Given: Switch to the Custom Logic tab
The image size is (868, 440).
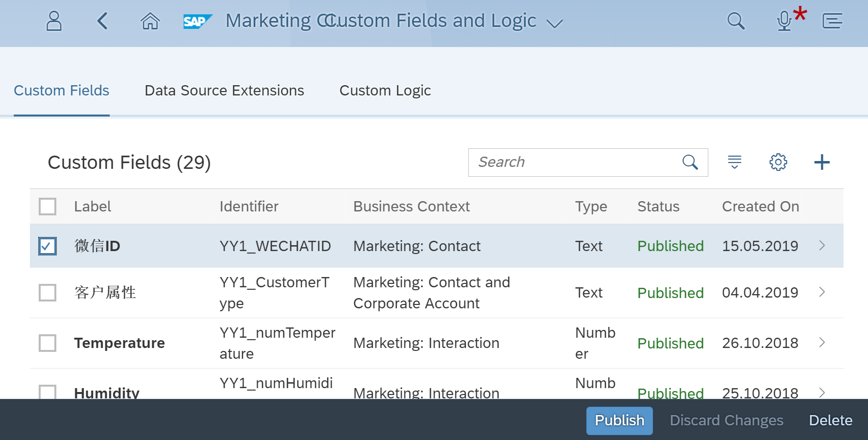Looking at the screenshot, I should 385,91.
